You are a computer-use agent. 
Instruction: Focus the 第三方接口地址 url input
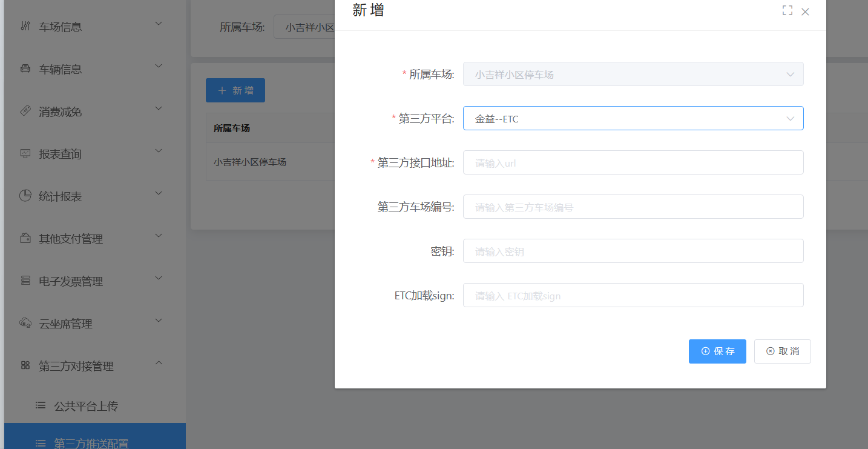(633, 162)
